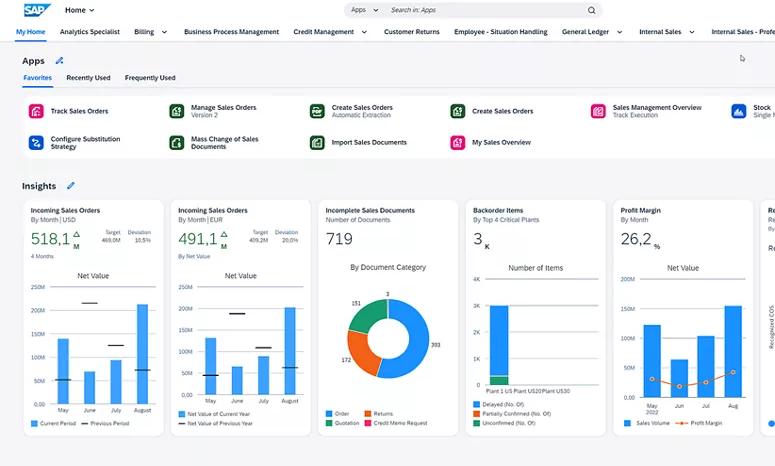The image size is (775, 466).
Task: Open the My Sales Overview icon
Action: click(457, 143)
